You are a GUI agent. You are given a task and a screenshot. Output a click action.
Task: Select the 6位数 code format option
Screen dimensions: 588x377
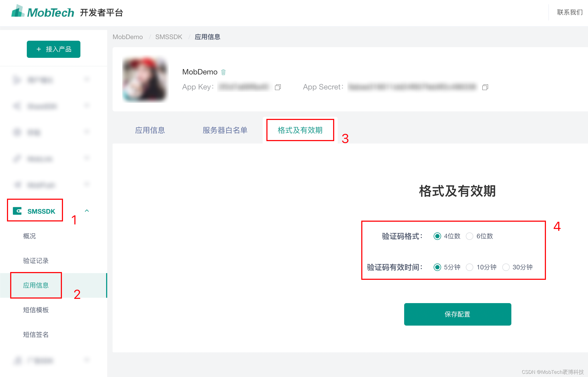(x=469, y=236)
